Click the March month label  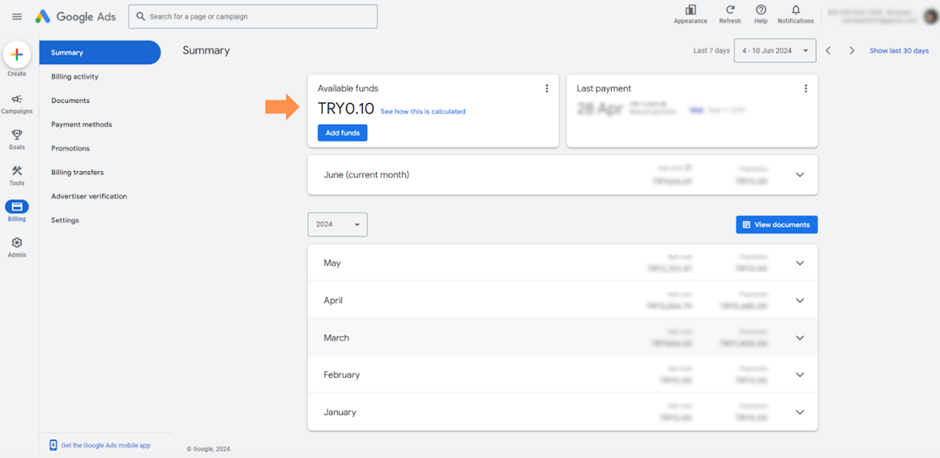coord(336,338)
